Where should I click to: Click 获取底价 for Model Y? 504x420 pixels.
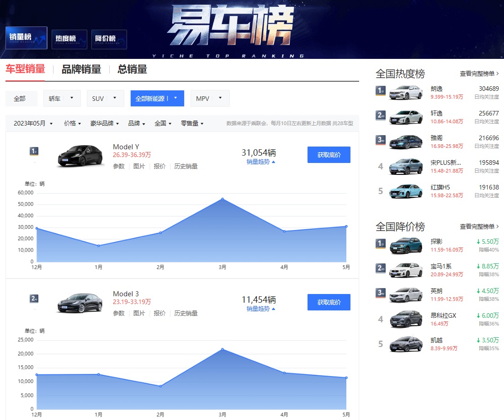click(x=329, y=155)
